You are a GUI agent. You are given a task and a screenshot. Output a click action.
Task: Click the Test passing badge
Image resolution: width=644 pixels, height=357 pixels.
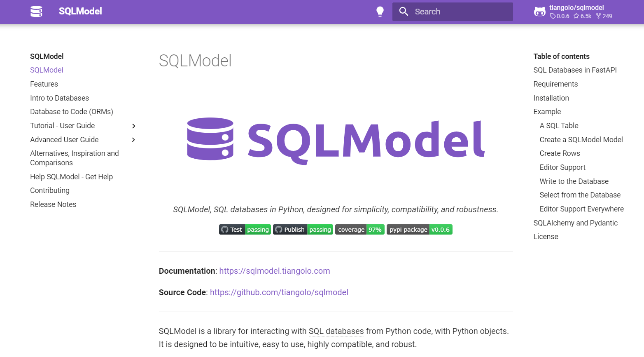tap(245, 230)
